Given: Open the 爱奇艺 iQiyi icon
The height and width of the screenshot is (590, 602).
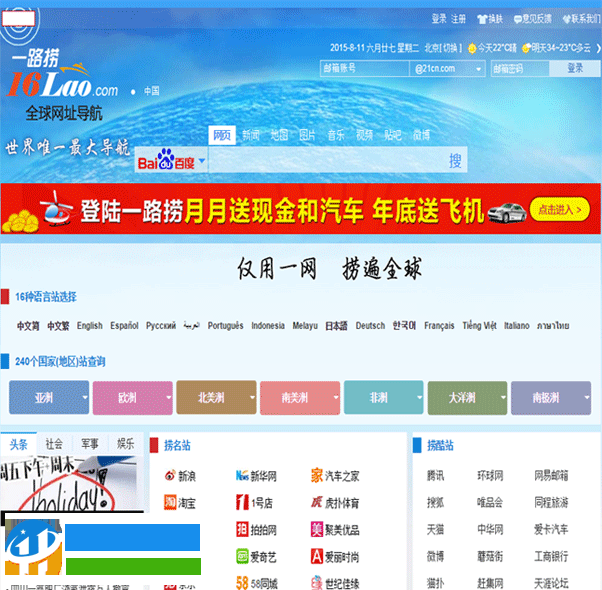Looking at the screenshot, I should click(x=242, y=556).
